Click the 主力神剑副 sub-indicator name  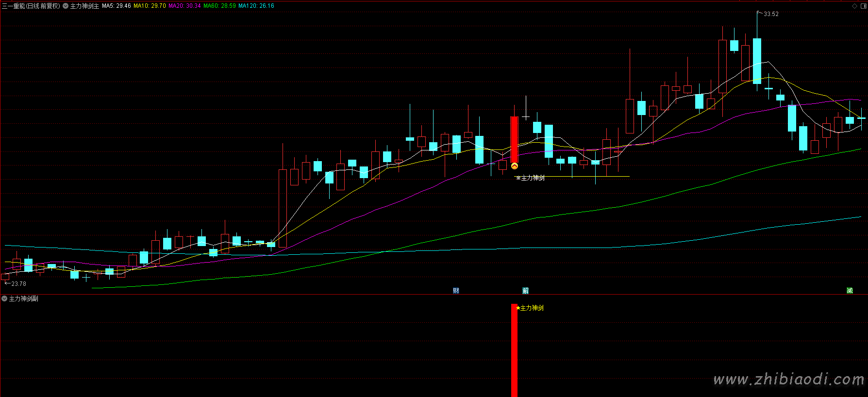(23, 298)
